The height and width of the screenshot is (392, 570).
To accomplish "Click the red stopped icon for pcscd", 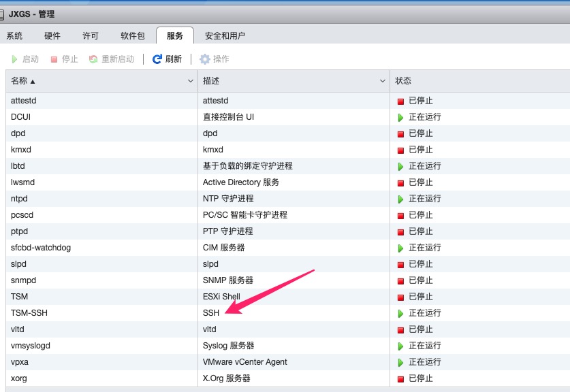I will coord(400,216).
